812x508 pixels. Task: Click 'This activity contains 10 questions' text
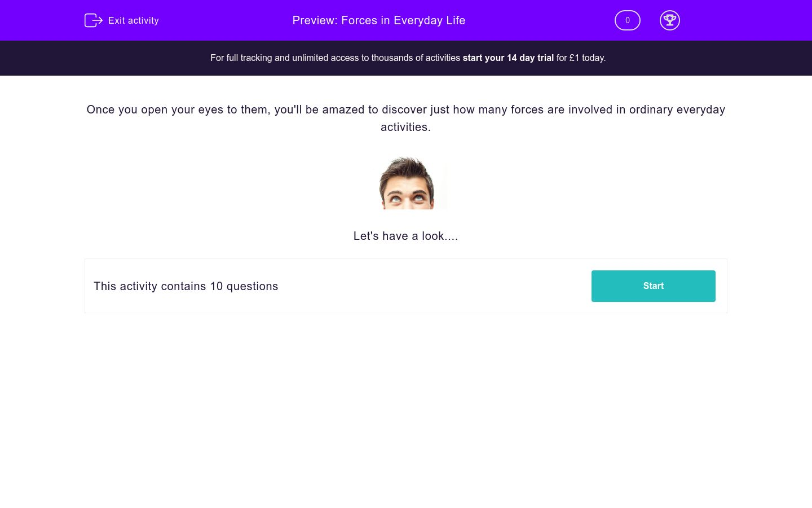pos(186,286)
